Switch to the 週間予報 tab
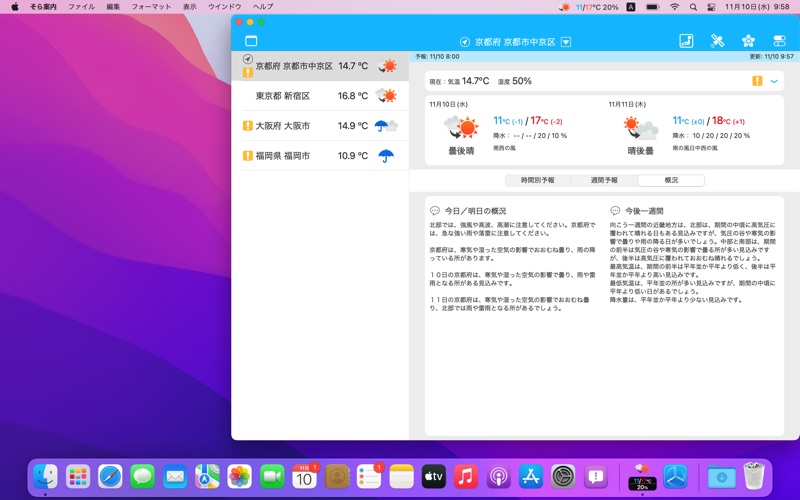Screen dimensions: 800x500 (x=604, y=180)
